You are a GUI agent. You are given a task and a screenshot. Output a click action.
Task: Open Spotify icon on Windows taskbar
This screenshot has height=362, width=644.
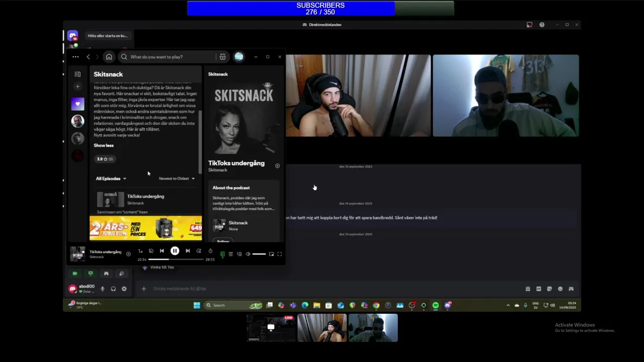(435, 305)
